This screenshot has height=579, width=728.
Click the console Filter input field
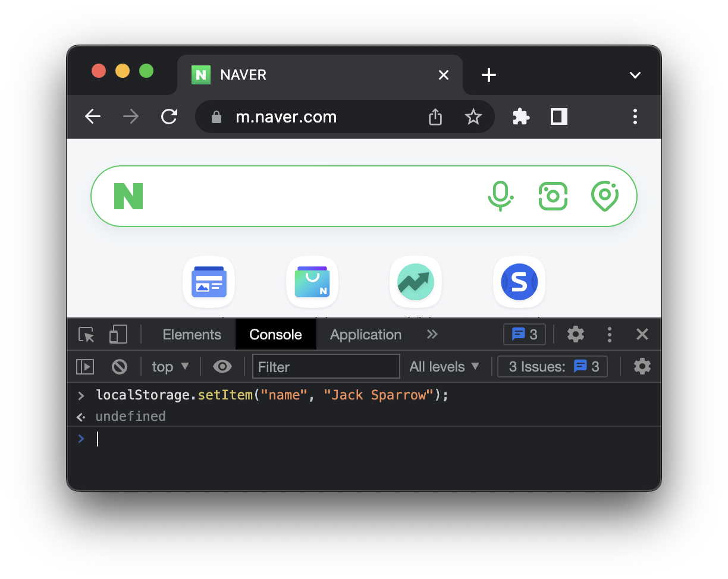[326, 367]
